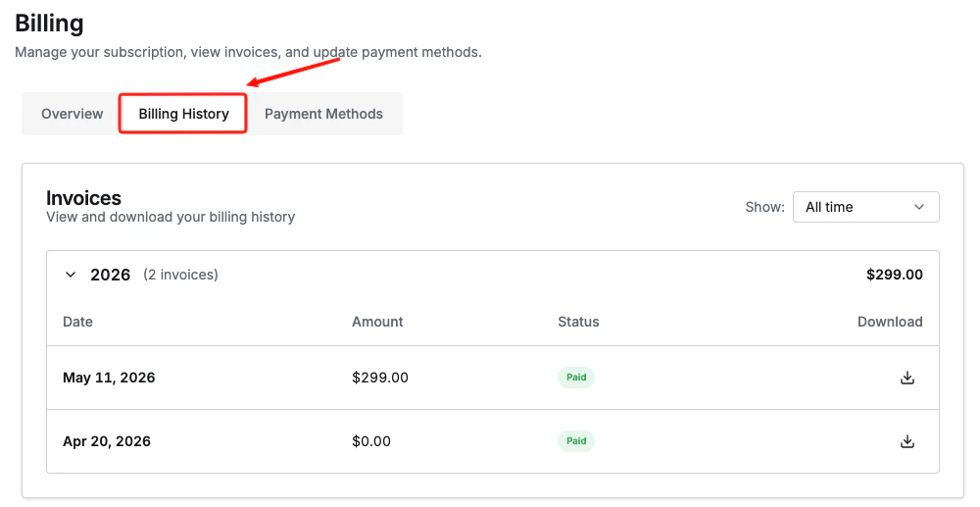Viewport: 980px width, 507px height.
Task: Click the $0.00 amount cell
Action: point(371,441)
